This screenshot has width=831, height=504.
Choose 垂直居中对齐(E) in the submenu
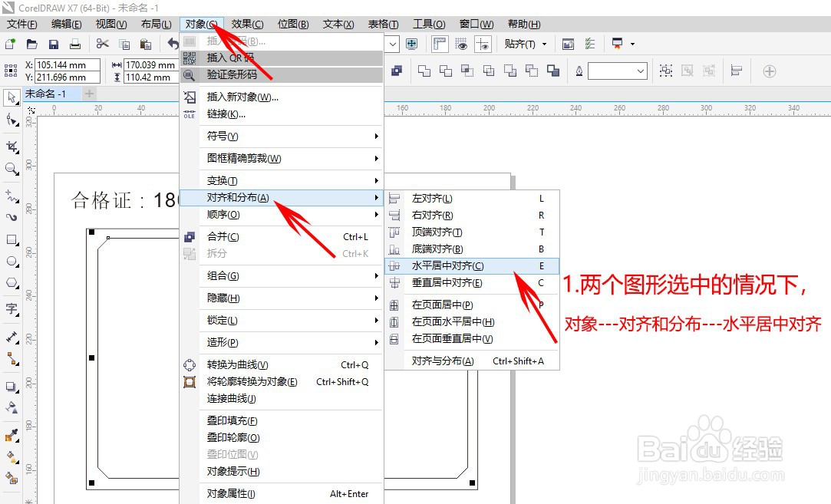(472, 283)
